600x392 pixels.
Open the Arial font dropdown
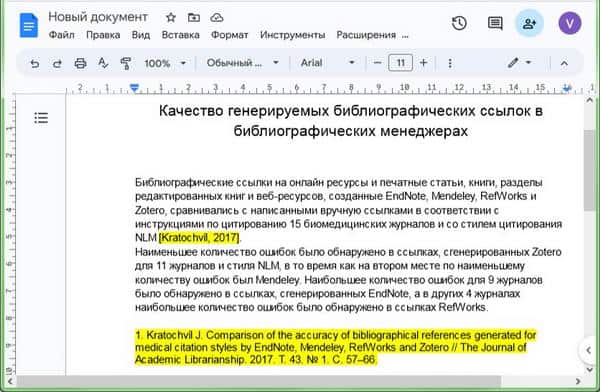(x=328, y=63)
